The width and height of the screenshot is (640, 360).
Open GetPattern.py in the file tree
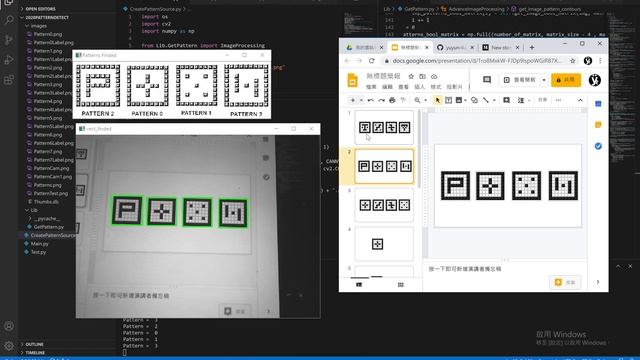[x=49, y=227]
